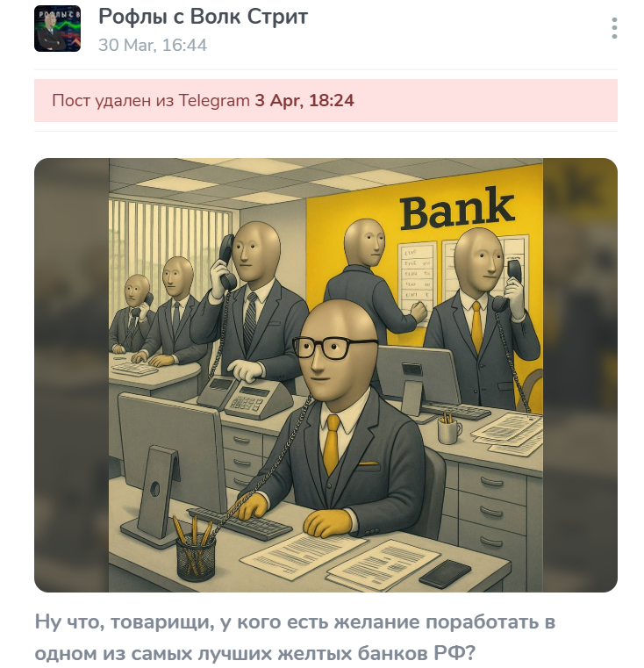644x668 pixels.
Task: Click the blurred left edge of the image
Action: click(72, 375)
